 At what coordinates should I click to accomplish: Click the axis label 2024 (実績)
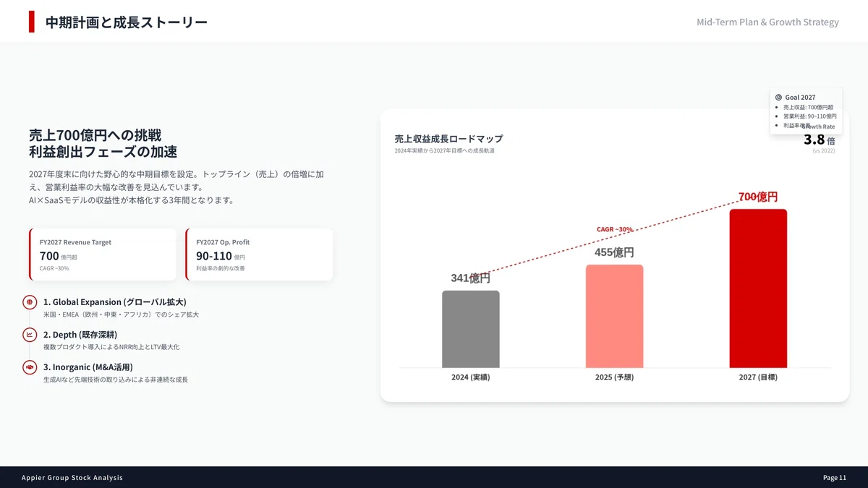click(x=471, y=377)
